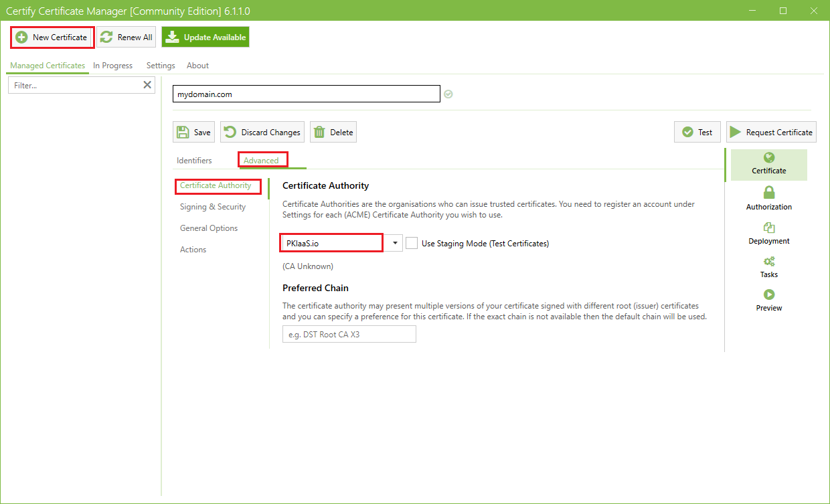The width and height of the screenshot is (830, 504).
Task: Switch to the Identifiers tab
Action: 193,160
